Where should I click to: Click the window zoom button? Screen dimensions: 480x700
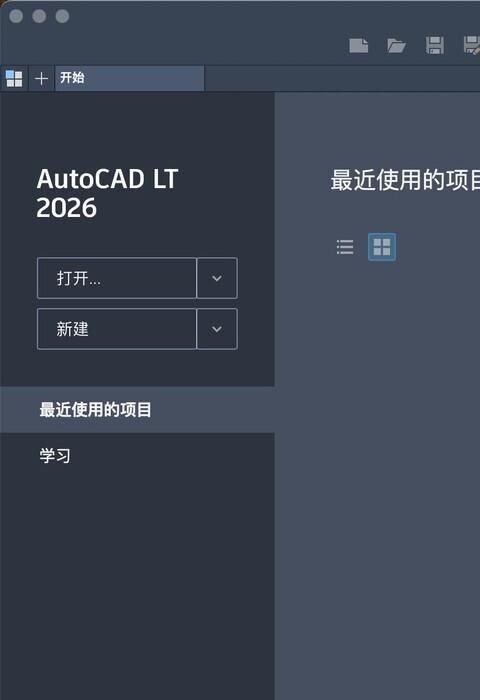[x=62, y=16]
